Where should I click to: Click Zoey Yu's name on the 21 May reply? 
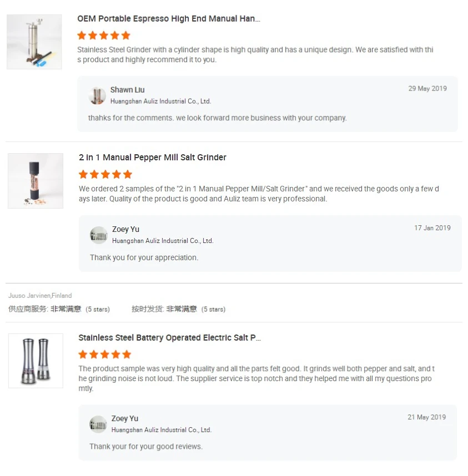pos(125,418)
